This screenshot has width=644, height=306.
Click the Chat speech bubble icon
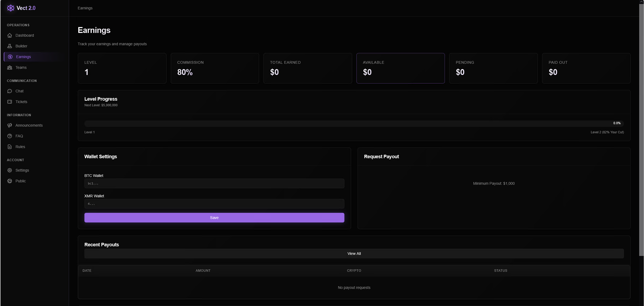pyautogui.click(x=10, y=91)
